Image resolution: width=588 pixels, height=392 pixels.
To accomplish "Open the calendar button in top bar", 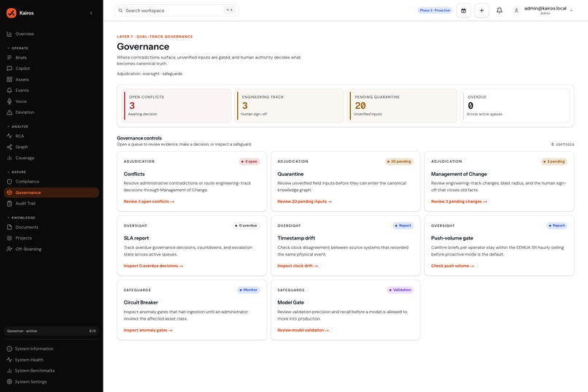I will click(463, 10).
